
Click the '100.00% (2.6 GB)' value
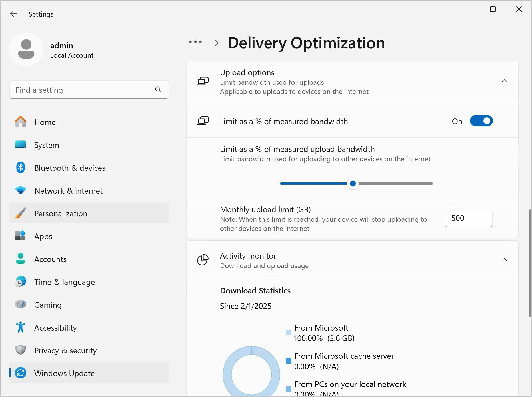324,338
